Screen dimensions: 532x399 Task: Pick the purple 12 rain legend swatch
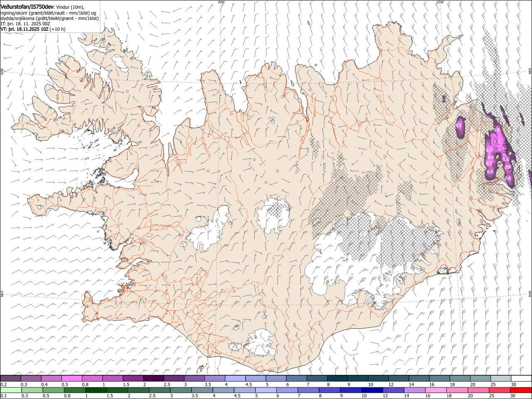393,390
